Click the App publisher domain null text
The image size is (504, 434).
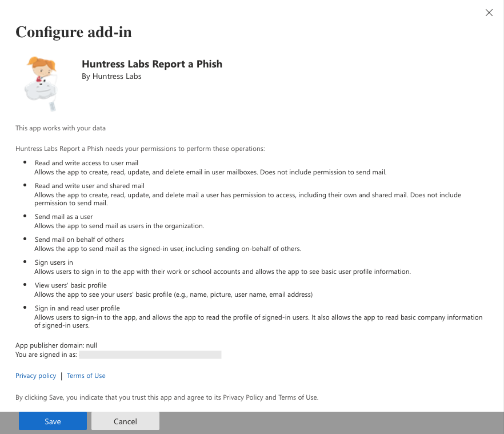click(56, 345)
